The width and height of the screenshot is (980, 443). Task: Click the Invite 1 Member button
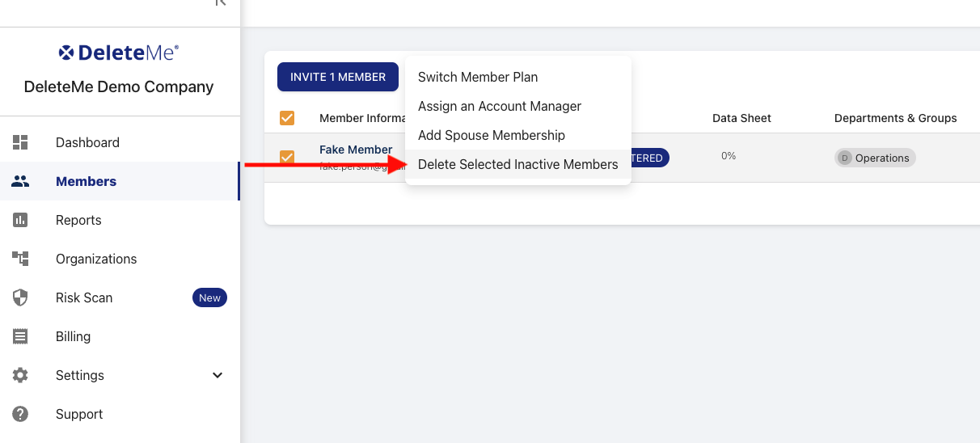click(338, 77)
